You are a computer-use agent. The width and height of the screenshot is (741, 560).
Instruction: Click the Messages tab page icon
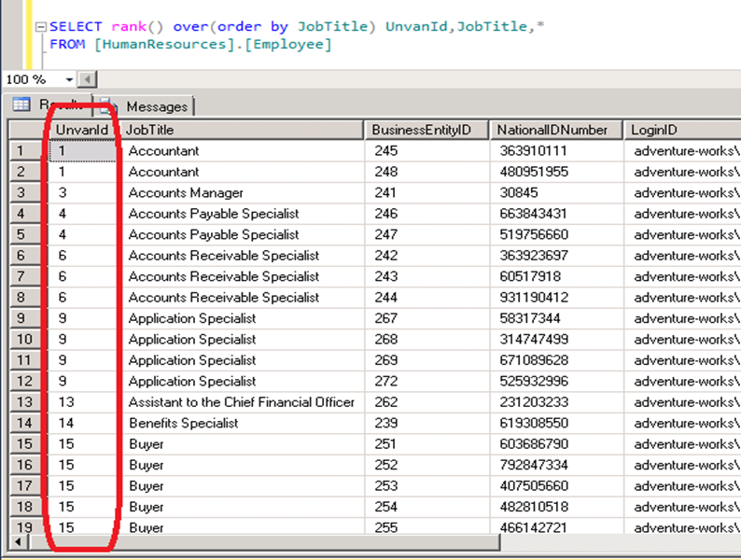(107, 106)
